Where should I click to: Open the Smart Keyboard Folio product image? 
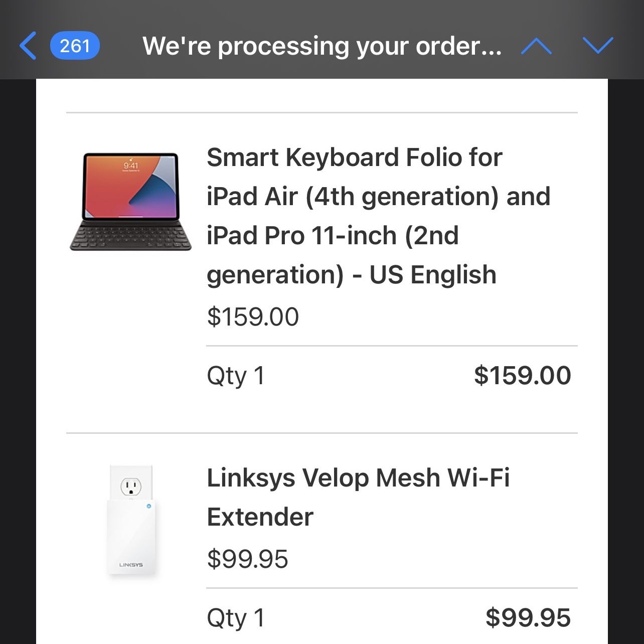130,202
